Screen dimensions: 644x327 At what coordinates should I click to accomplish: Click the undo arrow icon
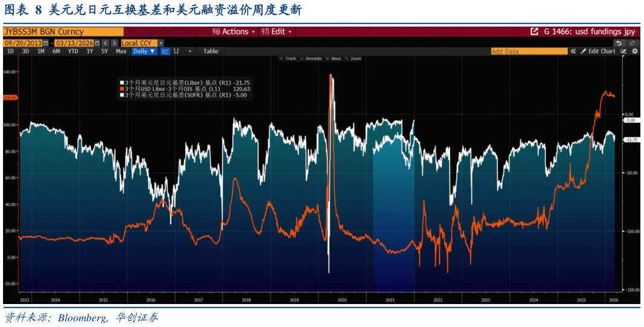pyautogui.click(x=619, y=43)
